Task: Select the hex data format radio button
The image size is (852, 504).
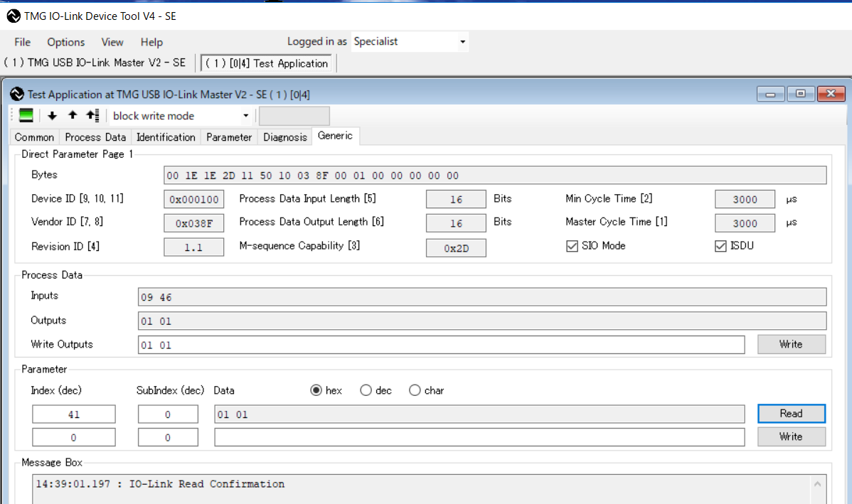Action: [x=316, y=390]
